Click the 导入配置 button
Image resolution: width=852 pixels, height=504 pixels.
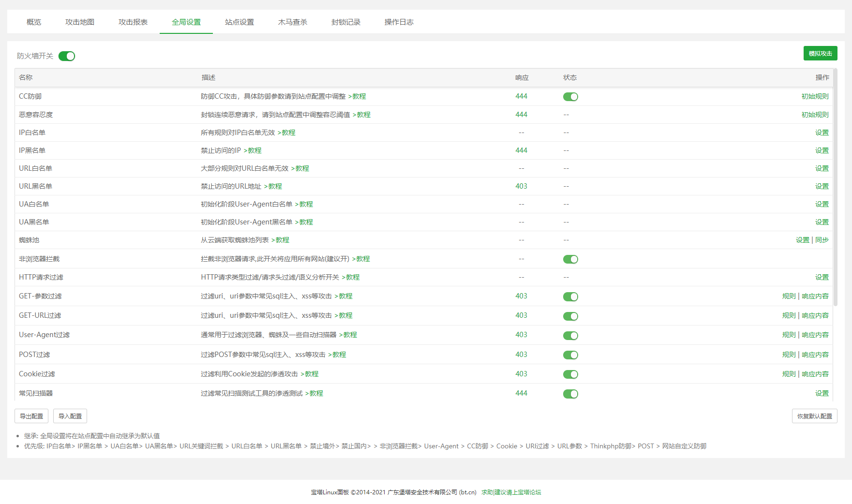(x=70, y=416)
